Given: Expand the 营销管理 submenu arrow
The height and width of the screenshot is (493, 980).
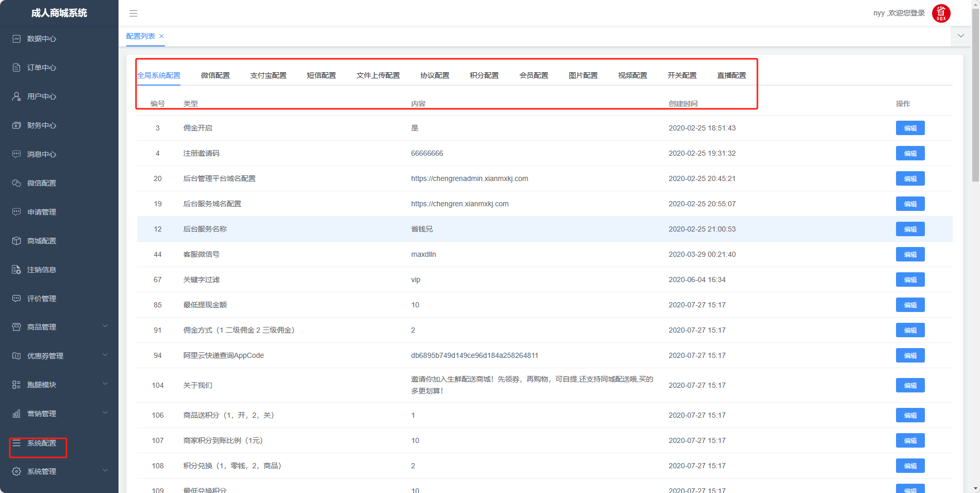Looking at the screenshot, I should (105, 413).
